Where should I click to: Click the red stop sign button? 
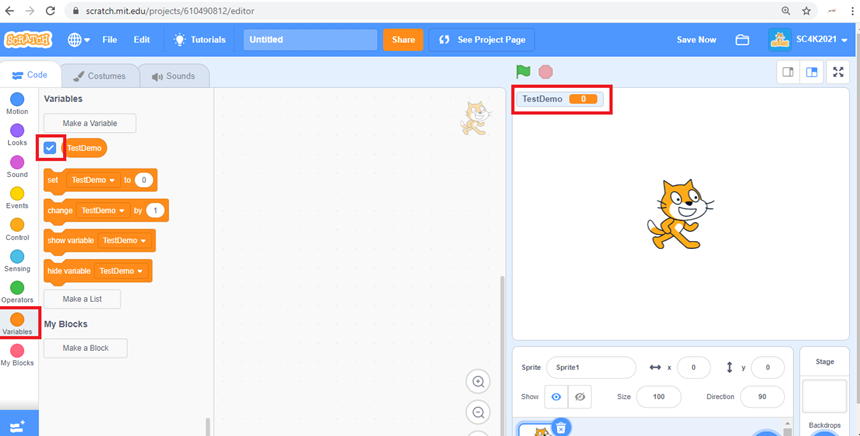click(546, 72)
